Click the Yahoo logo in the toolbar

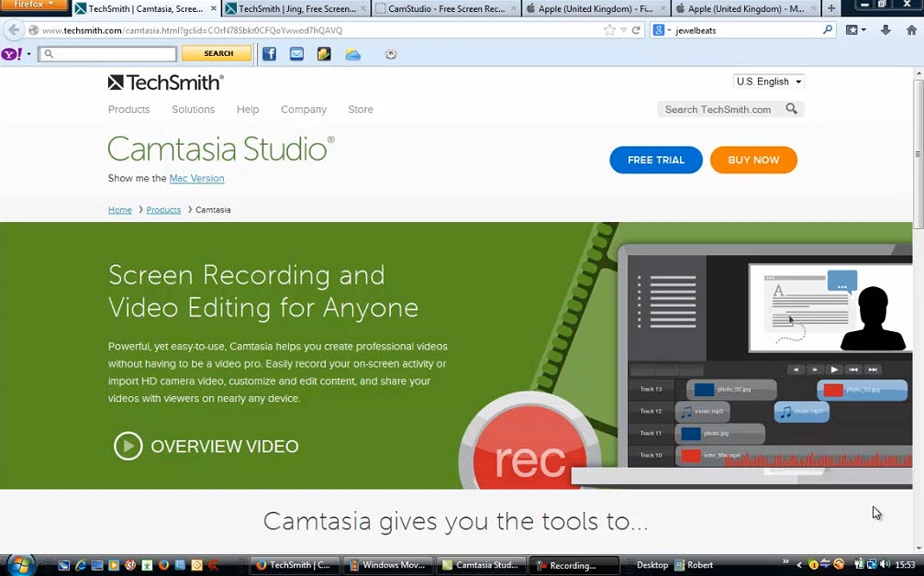point(12,54)
